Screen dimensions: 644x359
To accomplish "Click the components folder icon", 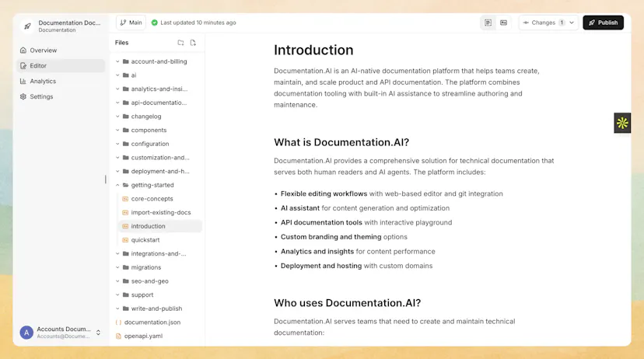I will [126, 130].
